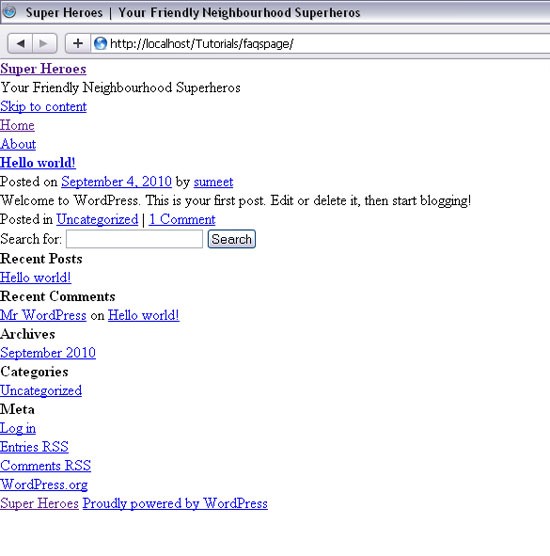The image size is (550, 556).
Task: Click the Search for text field
Action: [x=134, y=239]
